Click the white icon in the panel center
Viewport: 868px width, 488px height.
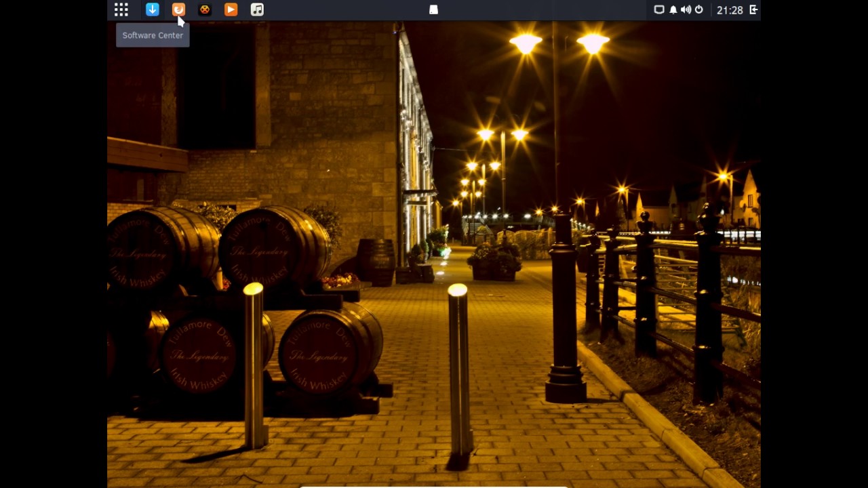(434, 9)
